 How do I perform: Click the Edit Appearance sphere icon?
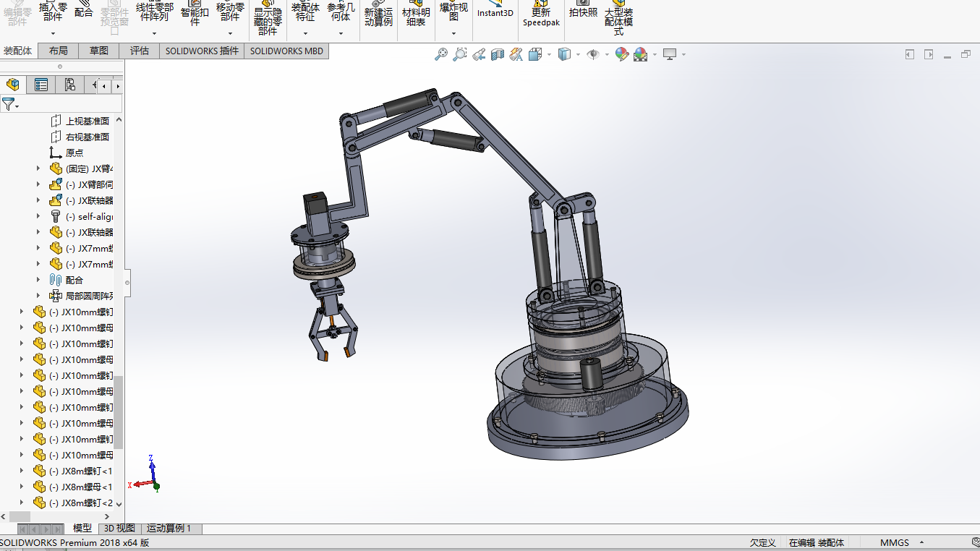click(x=621, y=54)
